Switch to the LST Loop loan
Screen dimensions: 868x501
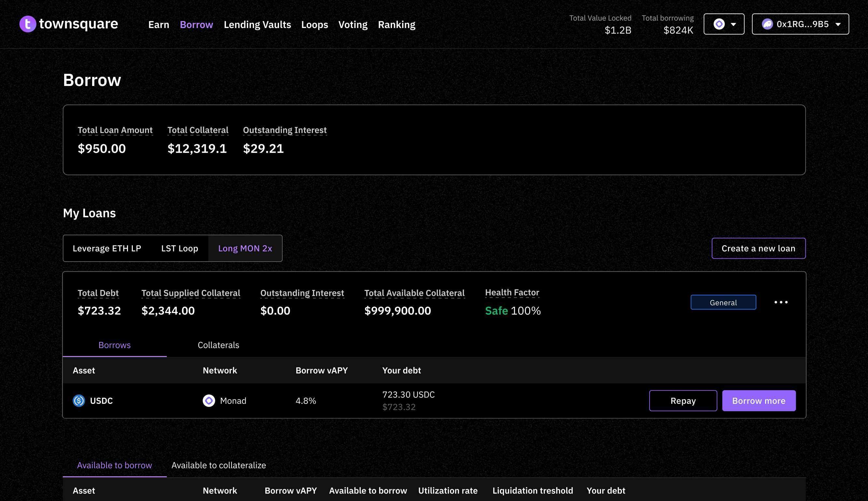click(179, 248)
